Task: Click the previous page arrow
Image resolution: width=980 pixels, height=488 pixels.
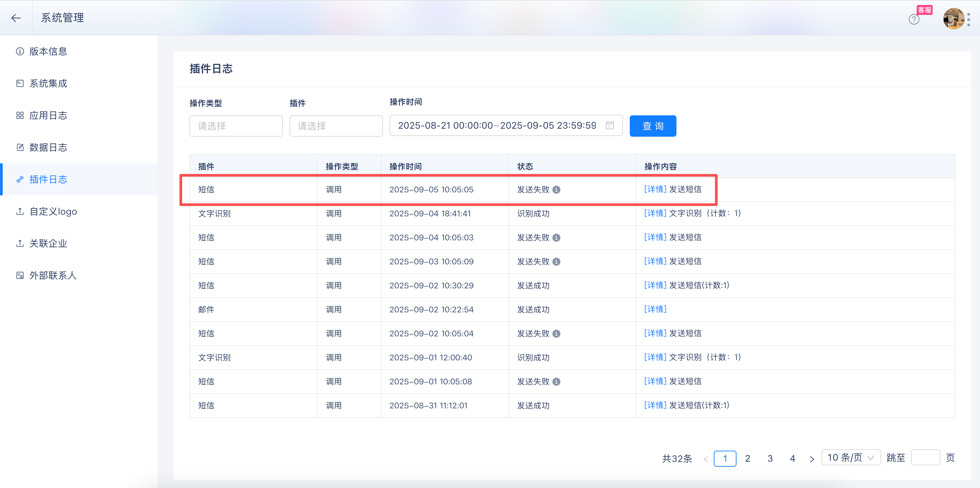Action: [706, 459]
